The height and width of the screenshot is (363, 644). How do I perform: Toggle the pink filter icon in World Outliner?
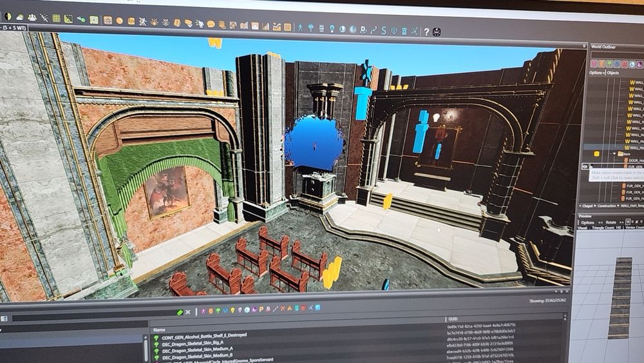click(x=594, y=64)
